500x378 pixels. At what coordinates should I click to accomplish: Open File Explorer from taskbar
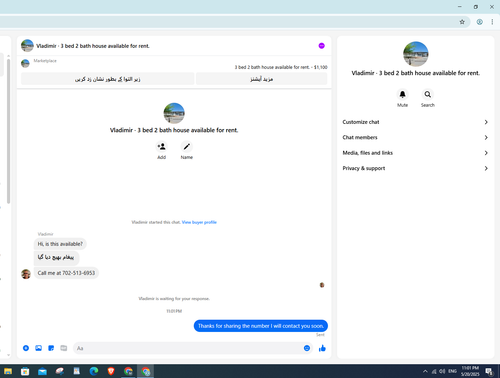[x=8, y=371]
